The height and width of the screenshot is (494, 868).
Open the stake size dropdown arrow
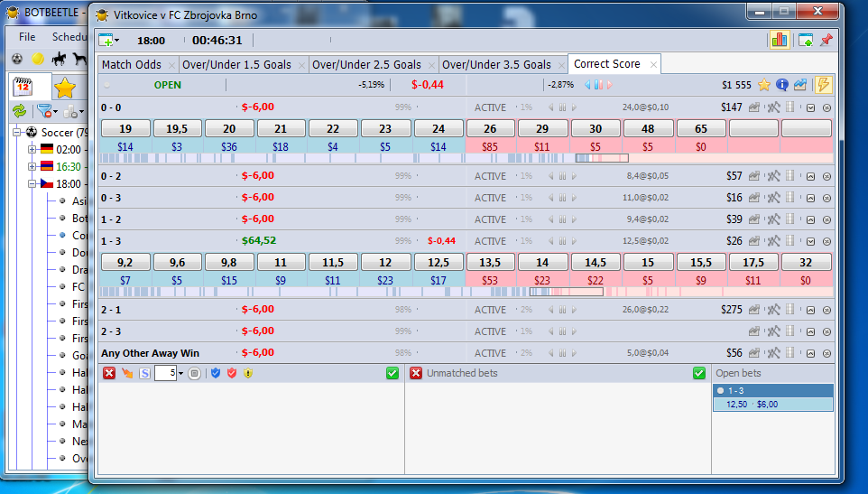coord(180,374)
